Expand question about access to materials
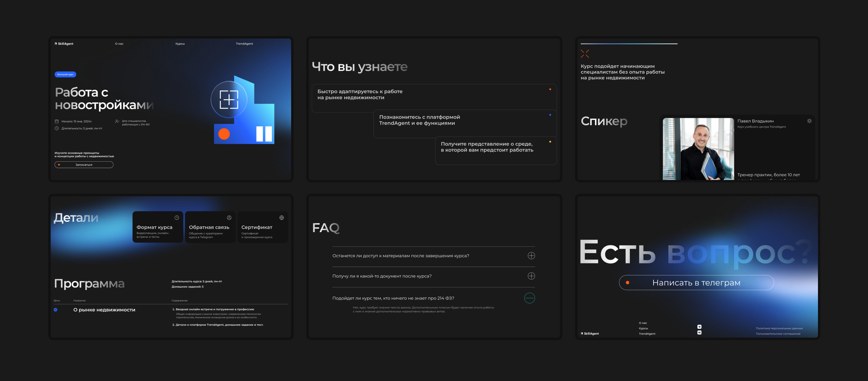868x381 pixels. coord(531,256)
